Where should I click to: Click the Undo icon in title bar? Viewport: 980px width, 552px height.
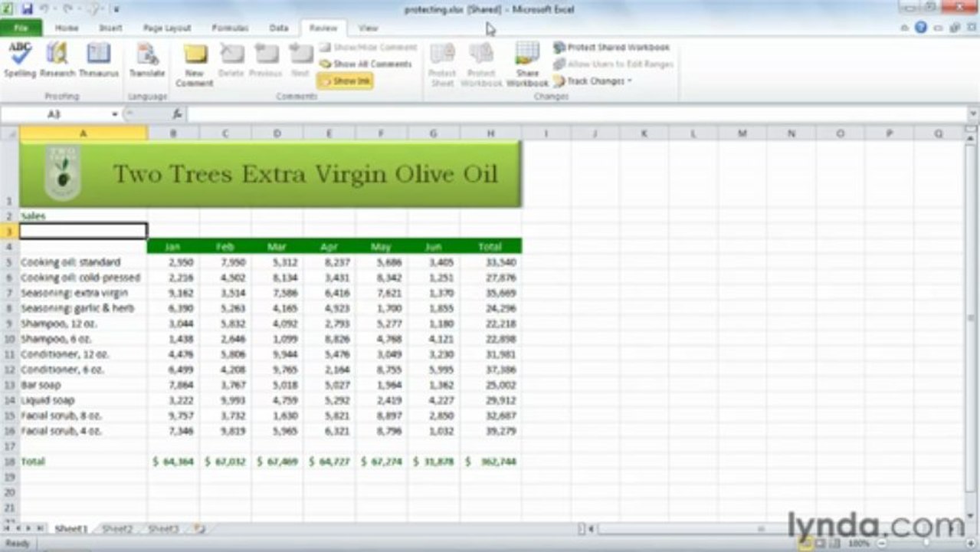[x=45, y=9]
